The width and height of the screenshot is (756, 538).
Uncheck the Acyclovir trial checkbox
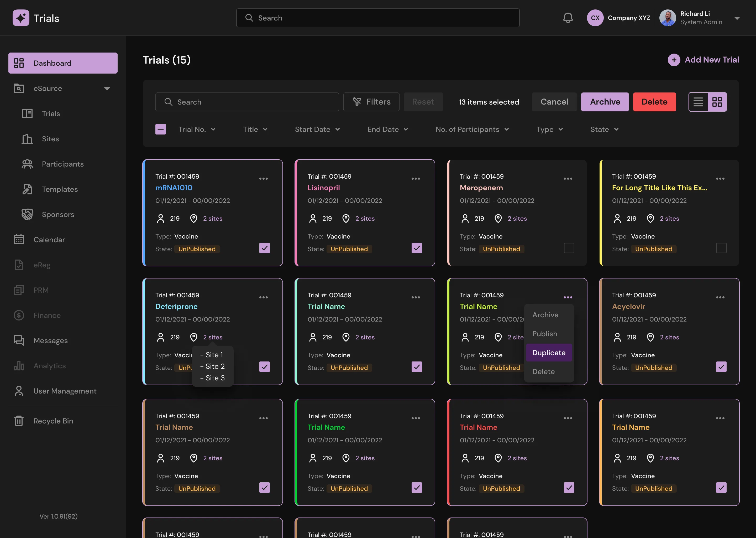point(721,367)
